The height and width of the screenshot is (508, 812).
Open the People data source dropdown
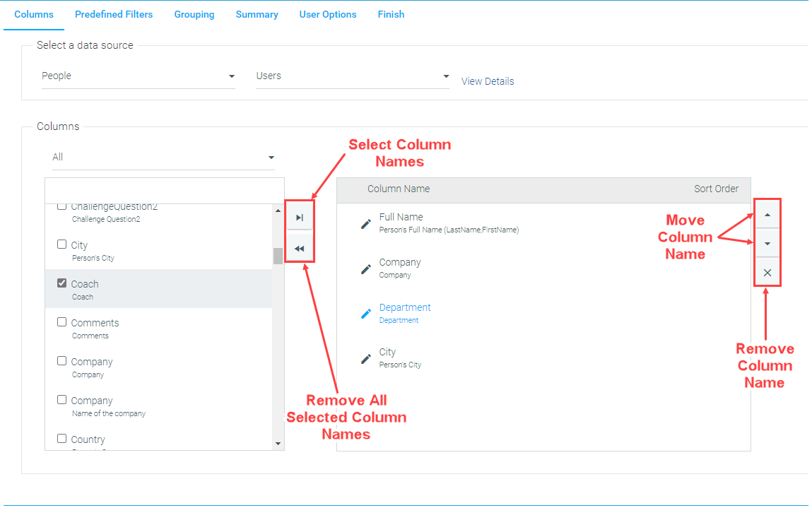[138, 76]
